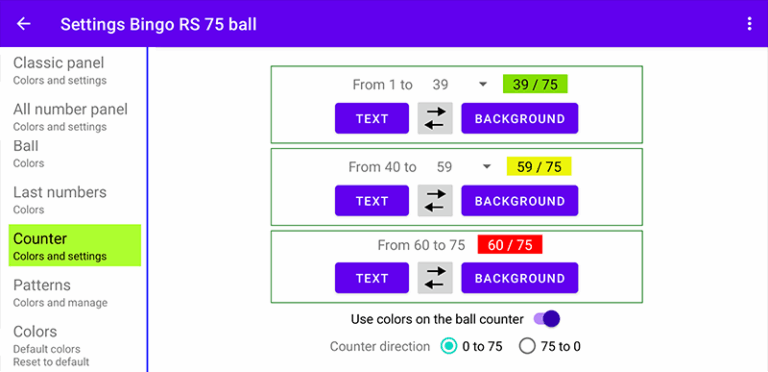This screenshot has width=768, height=372.
Task: Select the Counter section in sidebar
Action: (75, 246)
